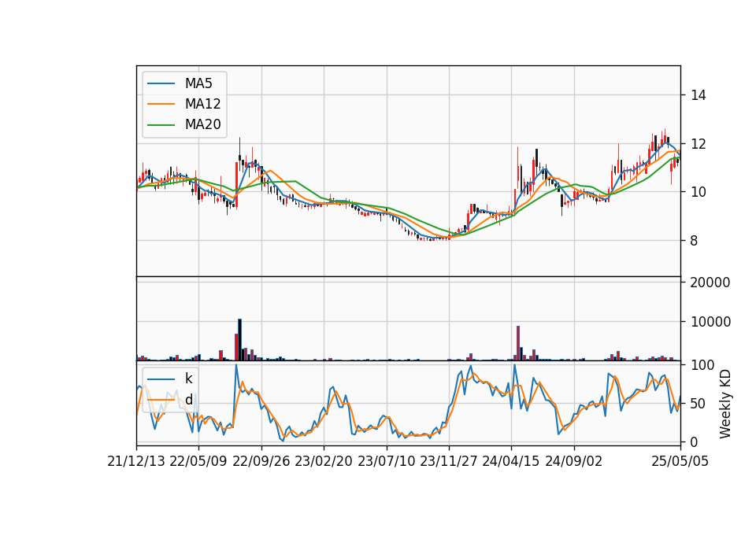This screenshot has width=756, height=543.
Task: Click the 23/11/27 date tick label
Action: (448, 461)
